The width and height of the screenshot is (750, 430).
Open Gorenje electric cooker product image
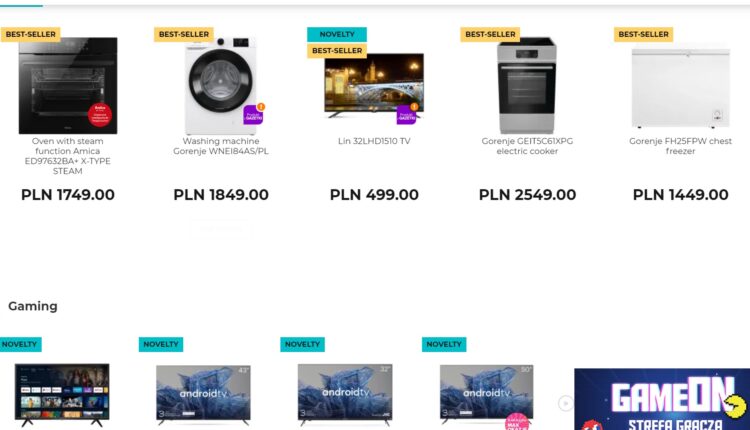[527, 86]
